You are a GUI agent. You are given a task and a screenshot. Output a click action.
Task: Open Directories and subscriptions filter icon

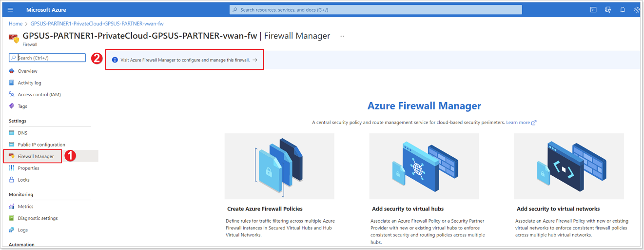click(x=608, y=10)
